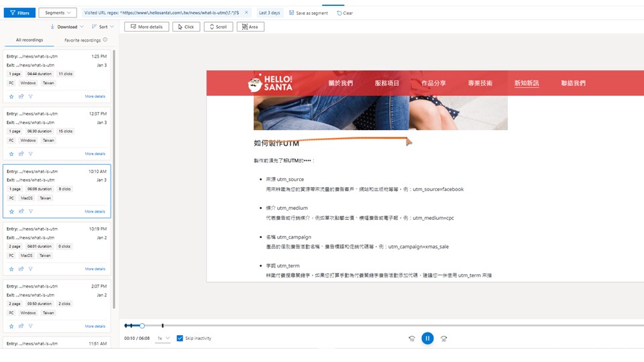The width and height of the screenshot is (644, 362).
Task: Share the 1:25 PM recording
Action: [21, 97]
